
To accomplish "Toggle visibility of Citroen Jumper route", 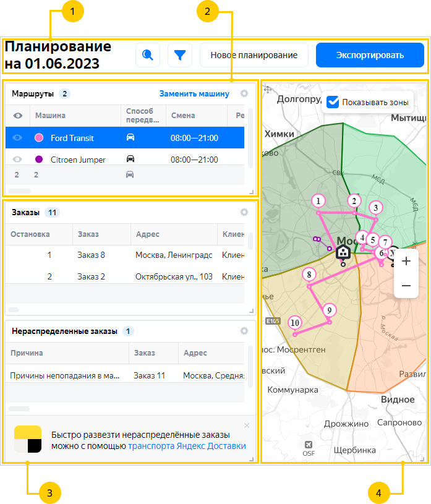I will coord(18,160).
